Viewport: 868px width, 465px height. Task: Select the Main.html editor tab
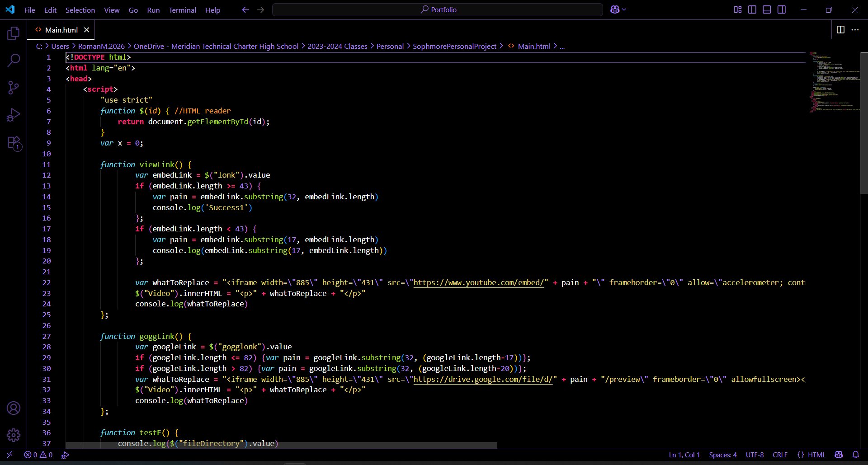pyautogui.click(x=61, y=30)
